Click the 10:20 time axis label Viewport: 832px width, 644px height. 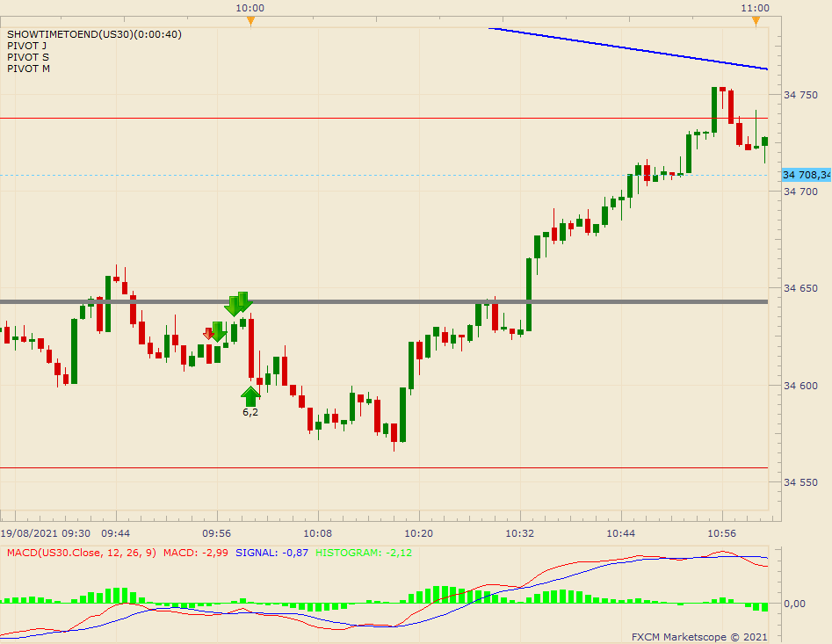pos(419,533)
